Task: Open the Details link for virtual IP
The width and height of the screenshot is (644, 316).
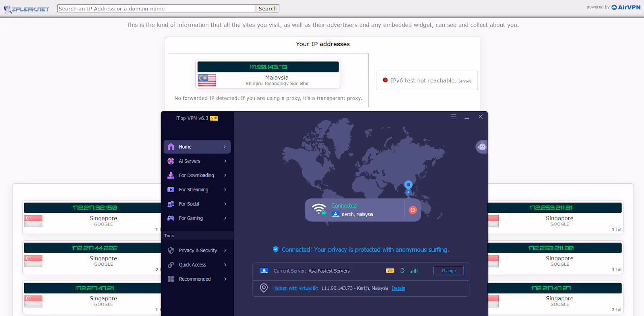Action: (398, 288)
